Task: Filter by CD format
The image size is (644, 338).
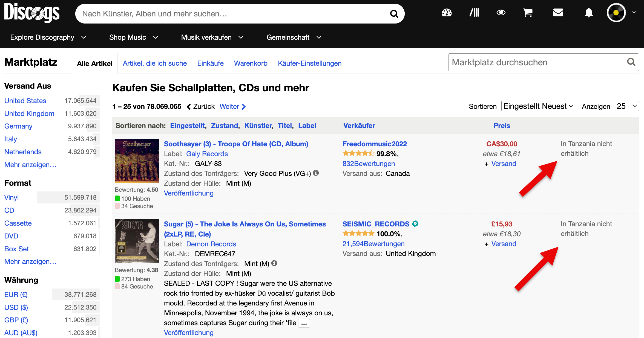Action: 9,210
